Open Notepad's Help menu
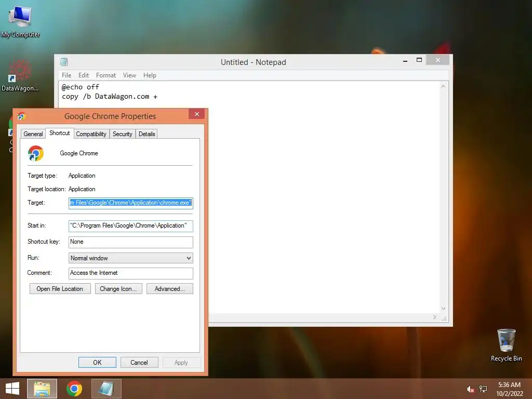Viewport: 532px width, 399px height. click(x=150, y=75)
